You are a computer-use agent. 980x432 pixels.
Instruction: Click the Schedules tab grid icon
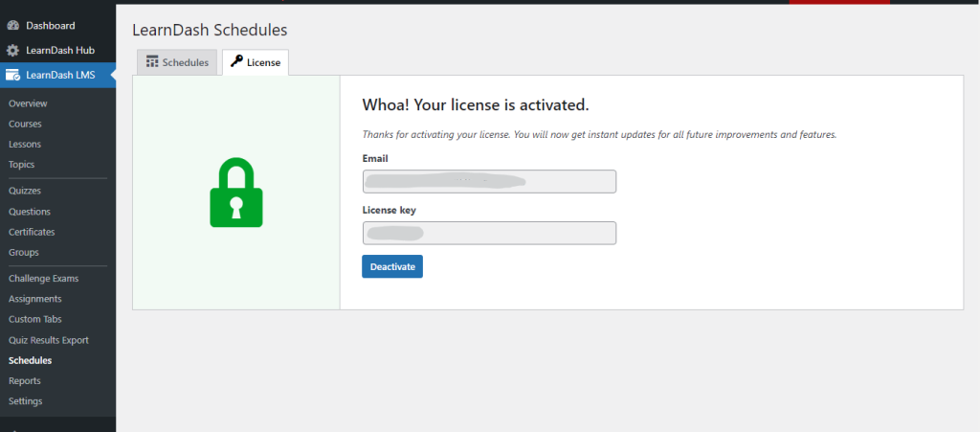152,62
